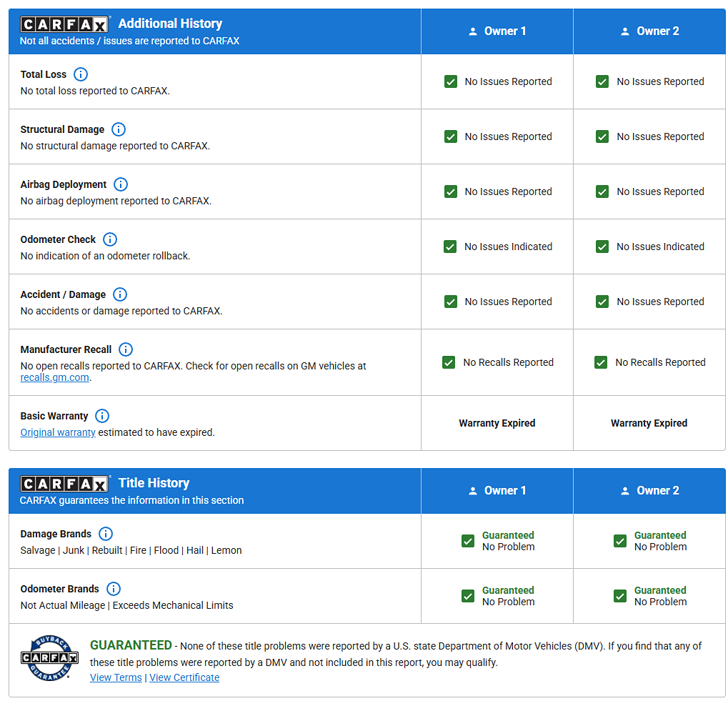The width and height of the screenshot is (728, 706).
Task: Open the recalls.gm.com link
Action: tap(54, 377)
